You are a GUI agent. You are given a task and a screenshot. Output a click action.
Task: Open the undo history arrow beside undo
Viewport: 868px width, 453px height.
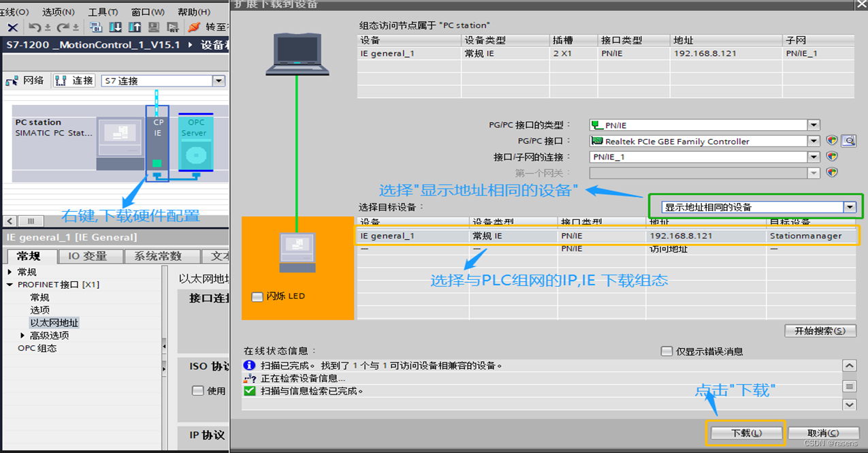46,28
